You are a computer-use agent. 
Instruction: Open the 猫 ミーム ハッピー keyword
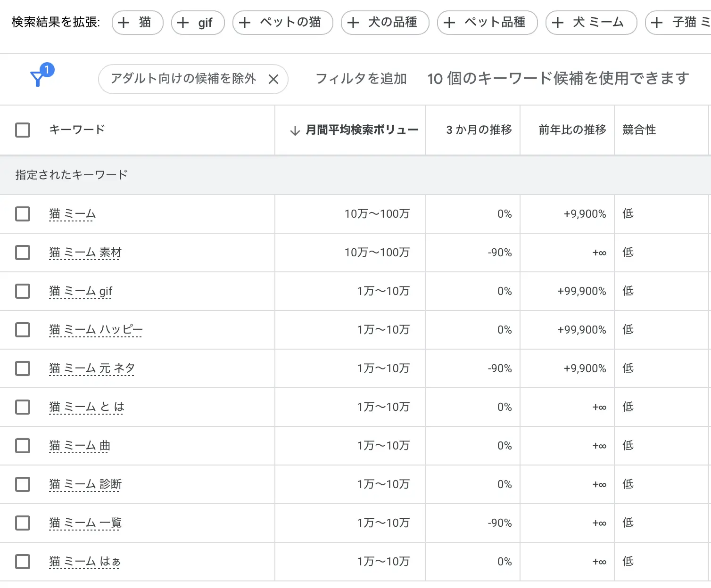pos(96,330)
